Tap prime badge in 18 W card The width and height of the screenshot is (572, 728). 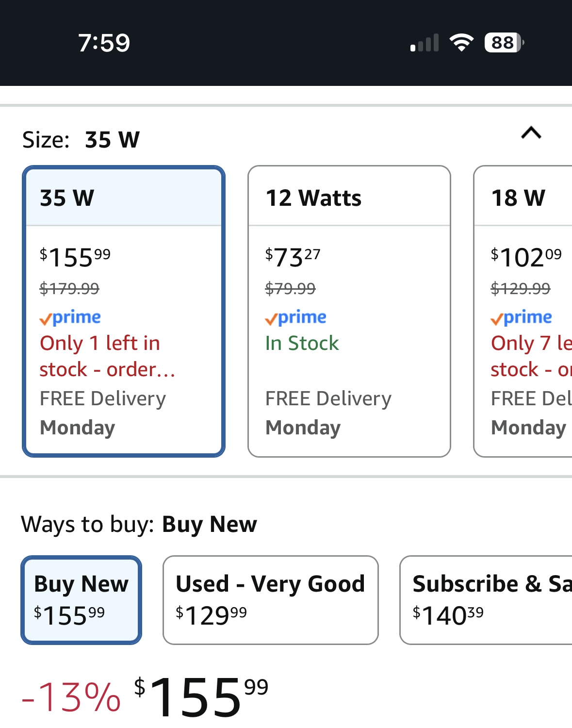point(522,317)
